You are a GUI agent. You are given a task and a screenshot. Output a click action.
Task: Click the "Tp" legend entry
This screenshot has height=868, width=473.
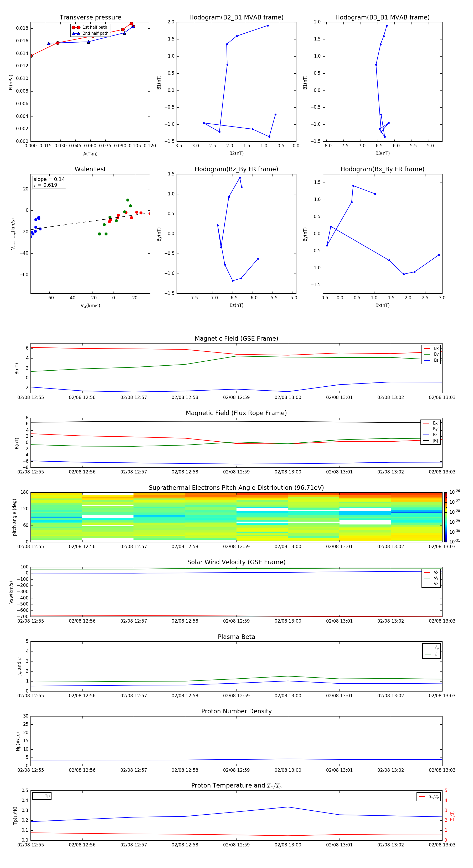click(42, 796)
